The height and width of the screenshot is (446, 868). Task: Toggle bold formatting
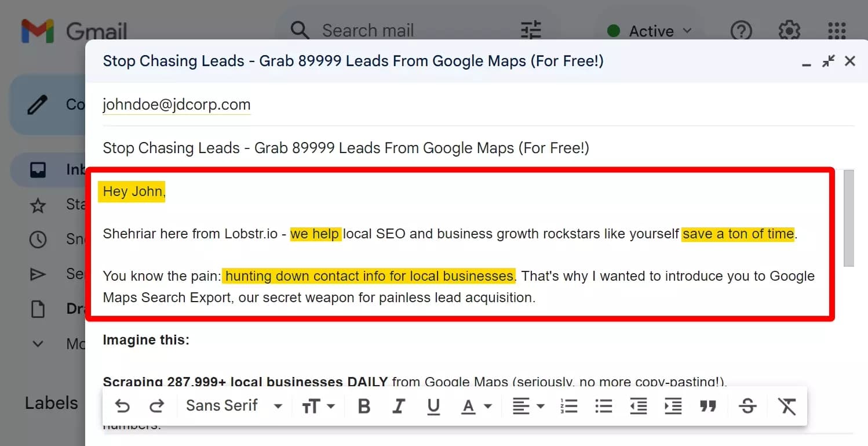pos(364,406)
